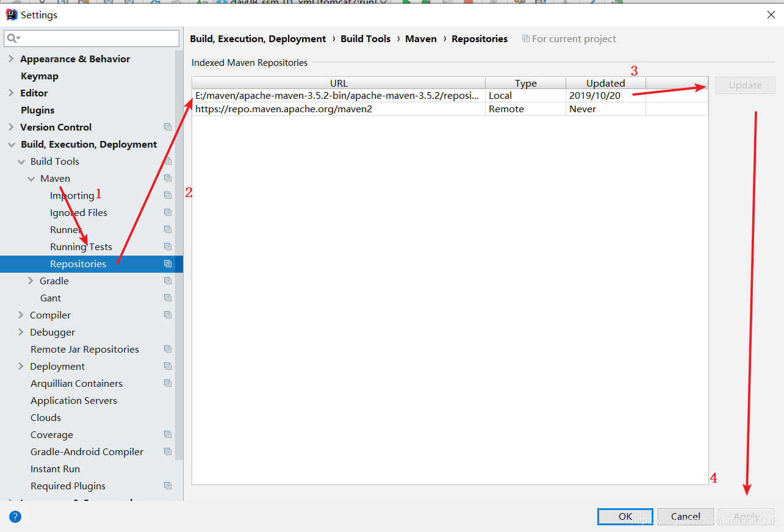Click the search magnifier icon
The height and width of the screenshot is (532, 784).
12,38
